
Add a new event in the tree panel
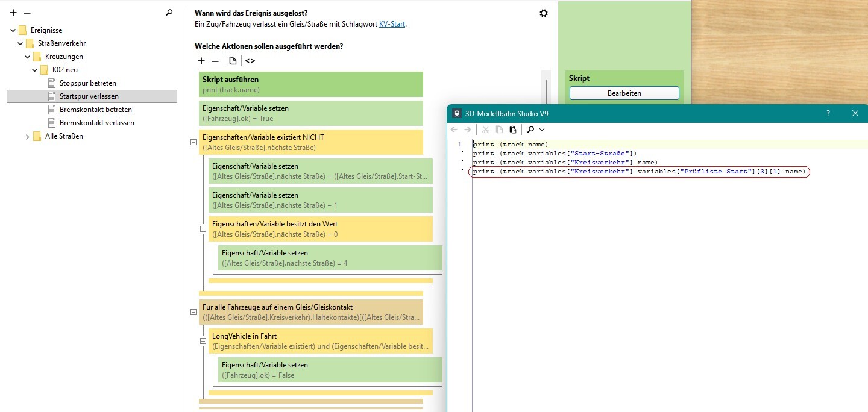[13, 13]
